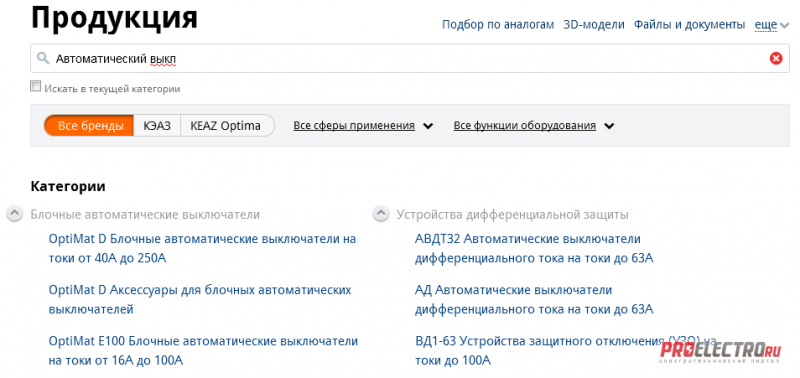Image resolution: width=800 pixels, height=378 pixels.
Task: Open 'Файлы и документы' section
Action: [x=689, y=24]
